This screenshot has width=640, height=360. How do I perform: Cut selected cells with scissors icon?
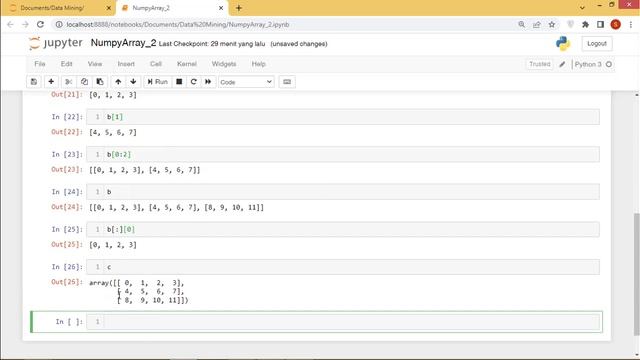point(69,82)
